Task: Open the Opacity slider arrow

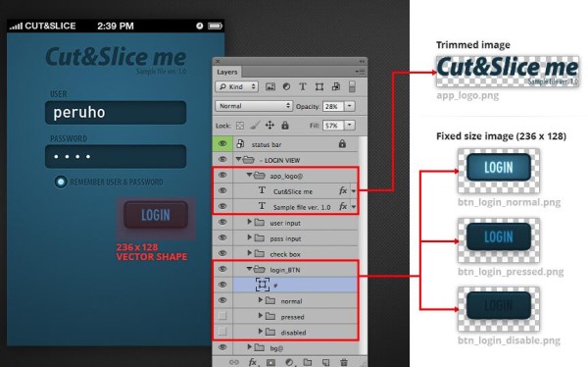Action: click(x=350, y=106)
